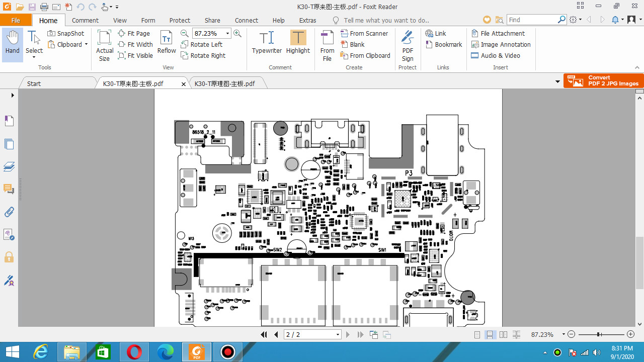The image size is (644, 362).
Task: Toggle Fit Width page view
Action: pos(135,44)
